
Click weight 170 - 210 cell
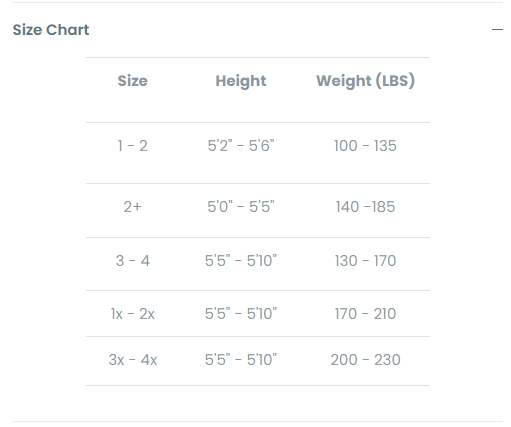[x=365, y=314]
